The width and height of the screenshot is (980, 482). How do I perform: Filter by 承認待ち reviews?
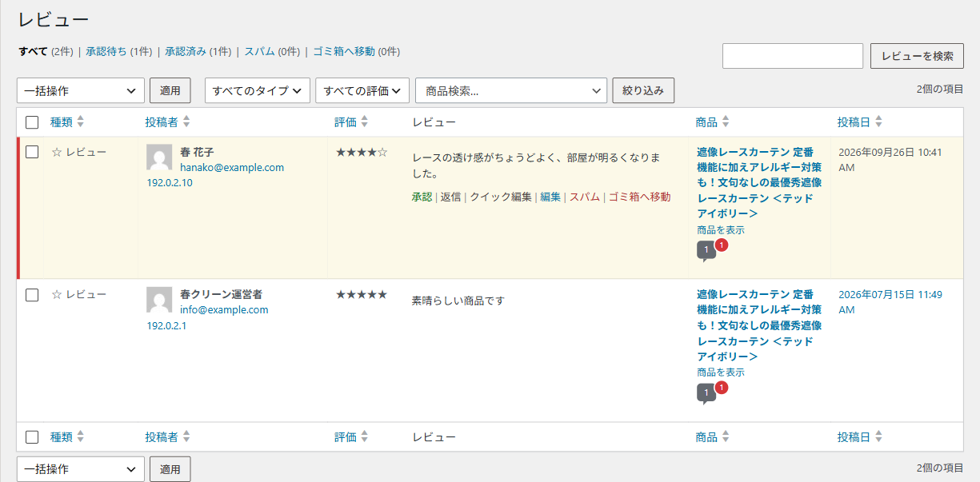106,51
